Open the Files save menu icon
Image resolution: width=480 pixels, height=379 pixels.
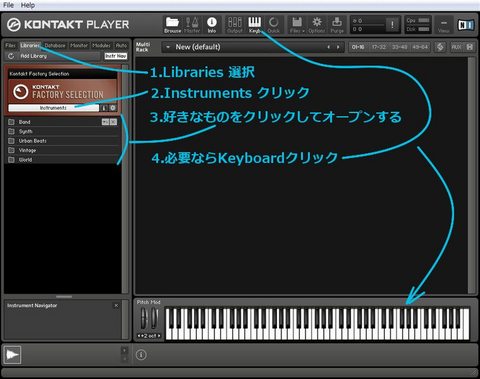[x=297, y=25]
